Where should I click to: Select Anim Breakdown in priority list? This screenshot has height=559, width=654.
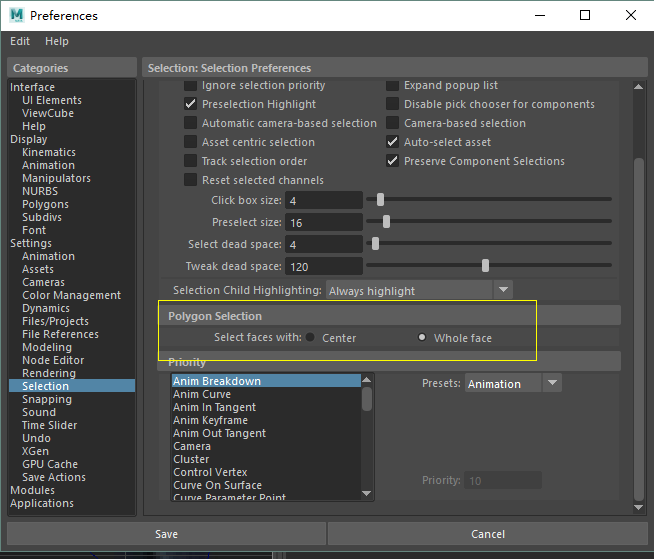[x=266, y=381]
